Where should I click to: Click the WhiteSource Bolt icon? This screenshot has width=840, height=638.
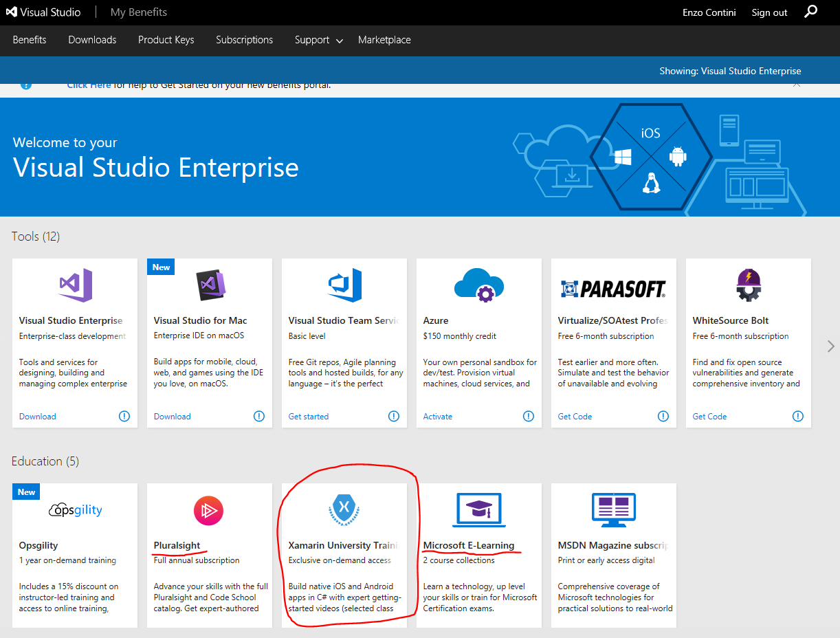point(748,285)
